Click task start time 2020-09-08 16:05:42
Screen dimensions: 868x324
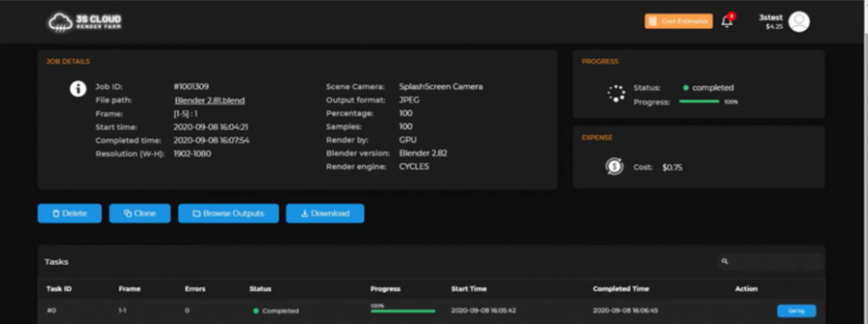[x=484, y=310]
